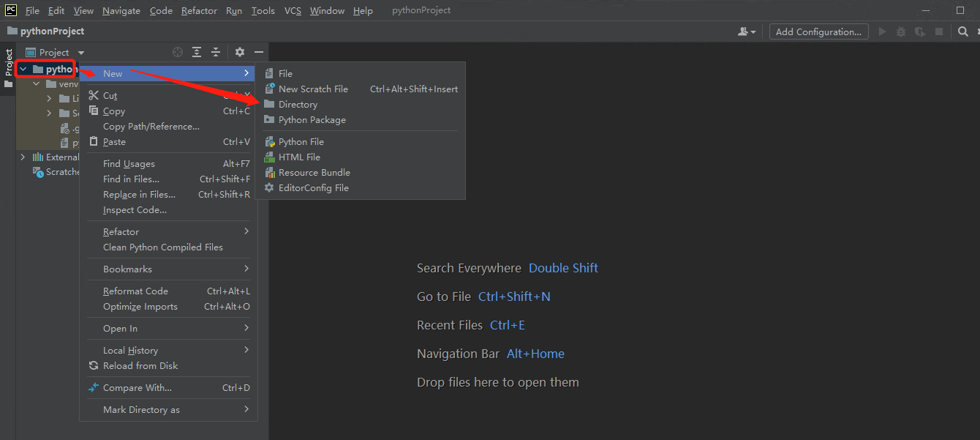
Task: Click the Stop square icon
Action: tap(940, 31)
